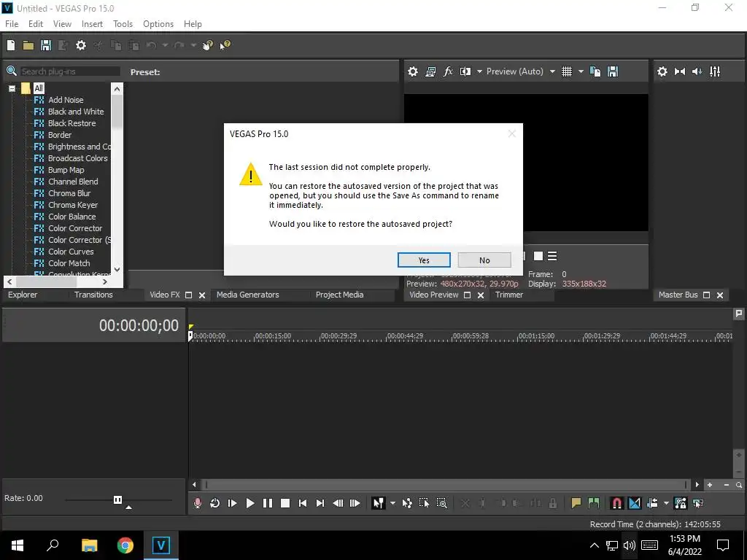Copy preview snapshot to clipboard icon

tap(595, 71)
